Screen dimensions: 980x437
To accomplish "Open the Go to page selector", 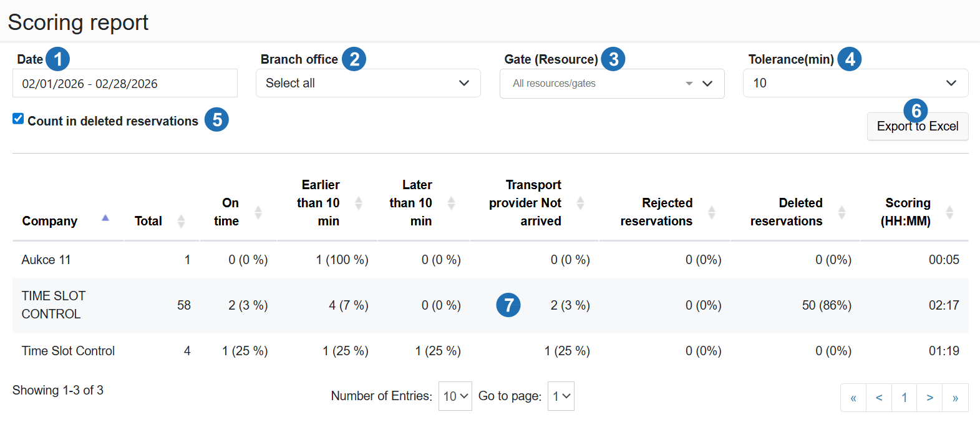I will click(x=560, y=396).
